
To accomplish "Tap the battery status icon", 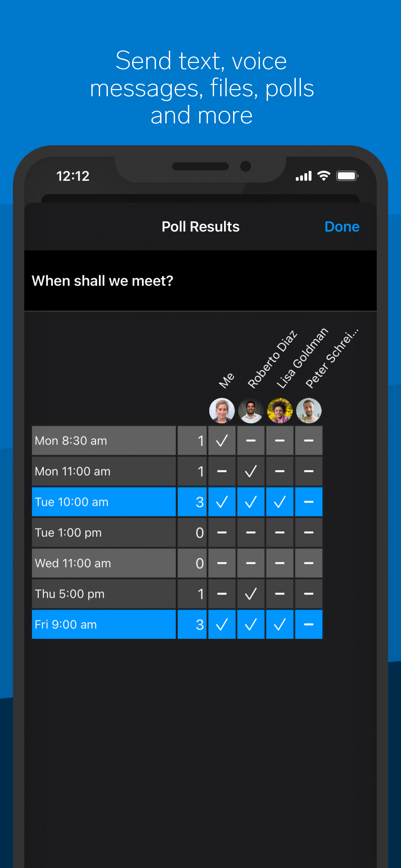I will click(347, 176).
